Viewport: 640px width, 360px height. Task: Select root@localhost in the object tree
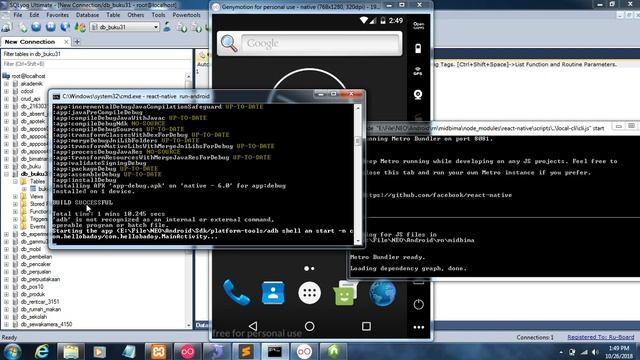28,76
